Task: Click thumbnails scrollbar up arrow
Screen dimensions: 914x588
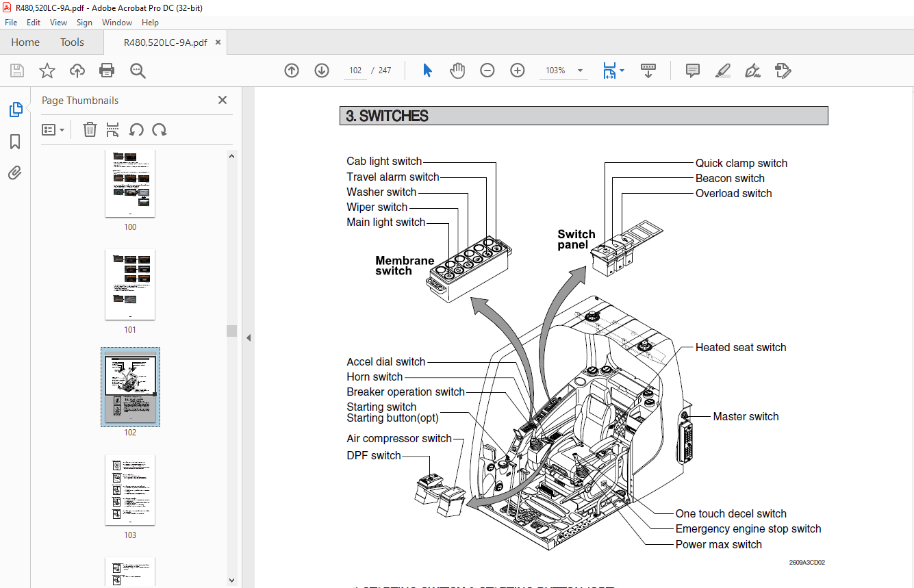Action: coord(231,156)
